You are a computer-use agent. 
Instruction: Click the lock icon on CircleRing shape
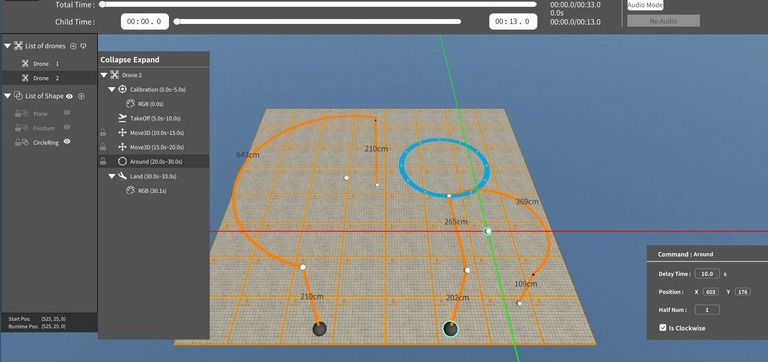point(18,142)
